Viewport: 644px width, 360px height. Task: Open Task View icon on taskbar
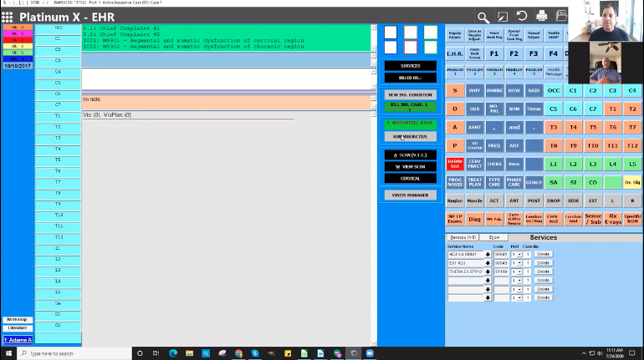click(156, 353)
